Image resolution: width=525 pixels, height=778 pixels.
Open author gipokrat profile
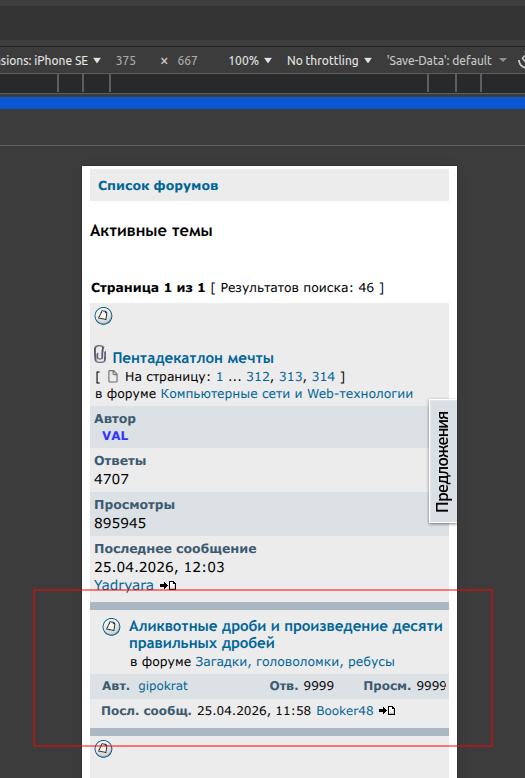pos(163,686)
